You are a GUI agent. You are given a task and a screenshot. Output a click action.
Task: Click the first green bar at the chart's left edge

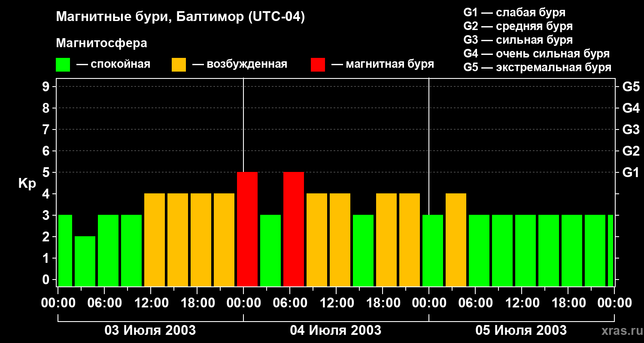click(65, 250)
